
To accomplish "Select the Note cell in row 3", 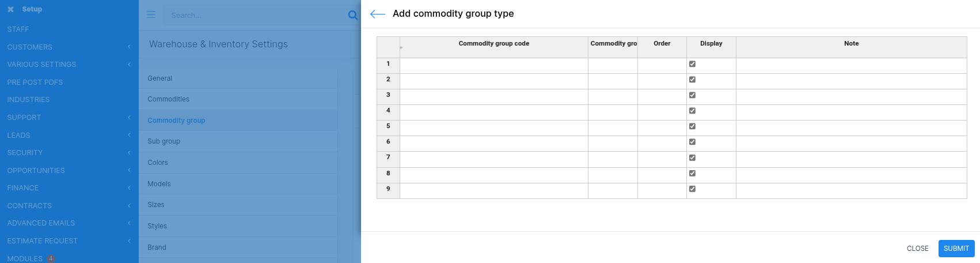I will 851,97.
